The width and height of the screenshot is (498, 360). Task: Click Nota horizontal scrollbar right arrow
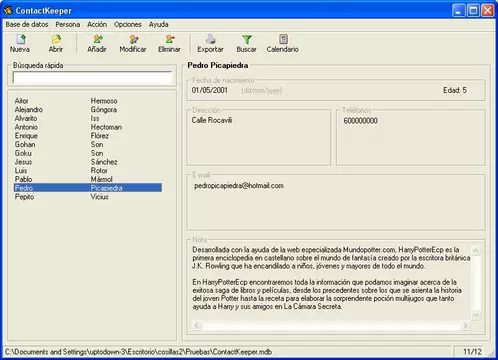point(465,325)
